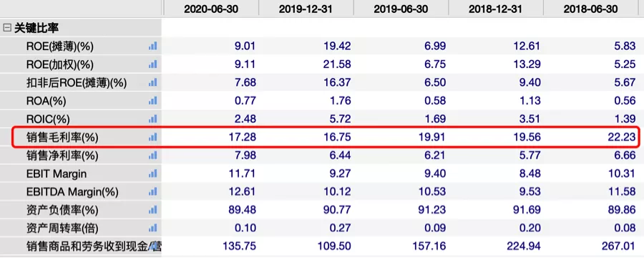Image resolution: width=644 pixels, height=258 pixels.
Task: Click ROA value 1.76
Action: 340,100
